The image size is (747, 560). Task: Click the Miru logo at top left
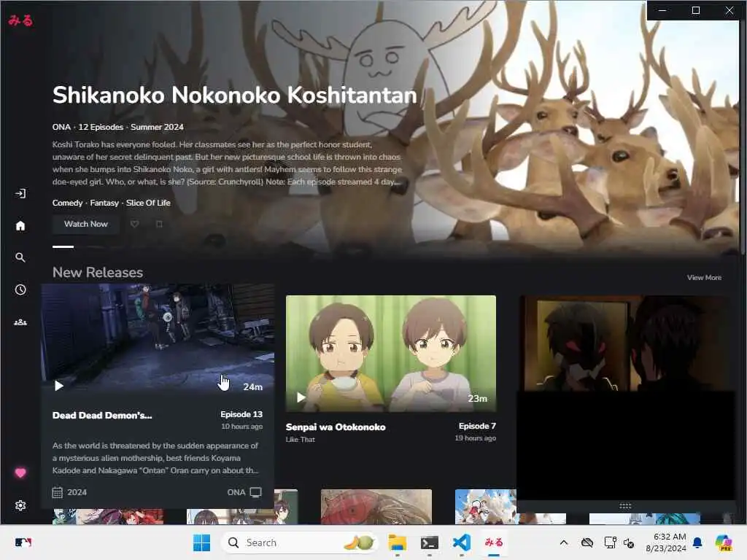click(x=20, y=20)
